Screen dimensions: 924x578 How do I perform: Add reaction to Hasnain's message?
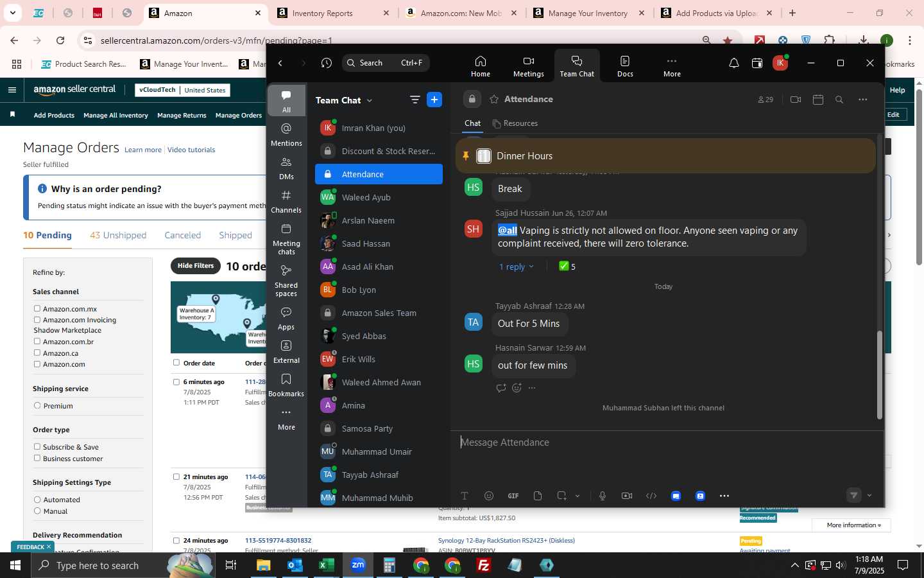tap(517, 388)
